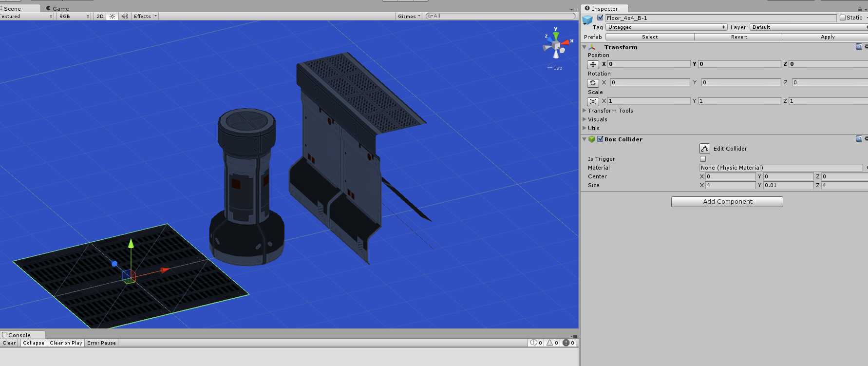Click the green Y axis cone on orientation gizmo

(556, 35)
